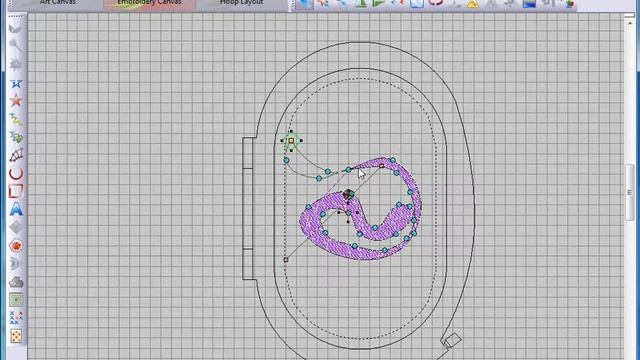Switch to the Art Canvas tab
The height and width of the screenshot is (360, 640).
pyautogui.click(x=58, y=3)
